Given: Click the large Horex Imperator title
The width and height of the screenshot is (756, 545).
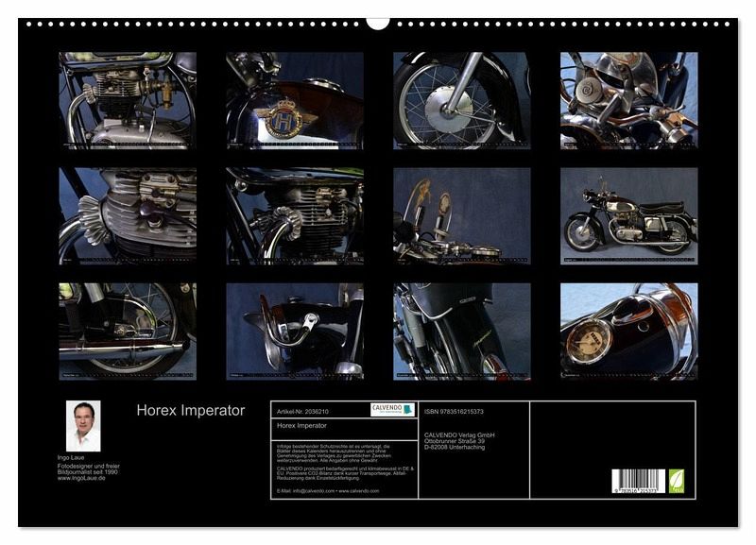Looking at the screenshot, I should coord(191,411).
